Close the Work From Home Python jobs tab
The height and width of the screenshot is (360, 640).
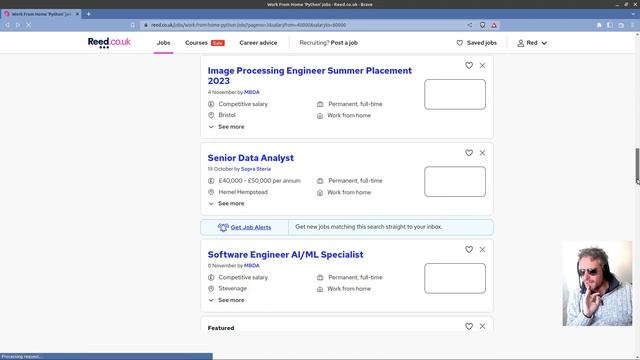coord(77,14)
